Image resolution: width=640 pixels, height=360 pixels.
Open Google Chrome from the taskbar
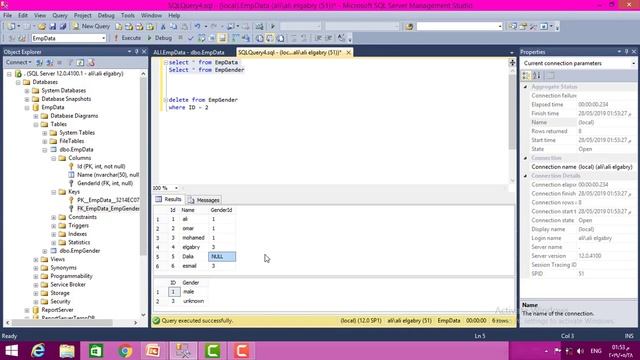click(125, 351)
